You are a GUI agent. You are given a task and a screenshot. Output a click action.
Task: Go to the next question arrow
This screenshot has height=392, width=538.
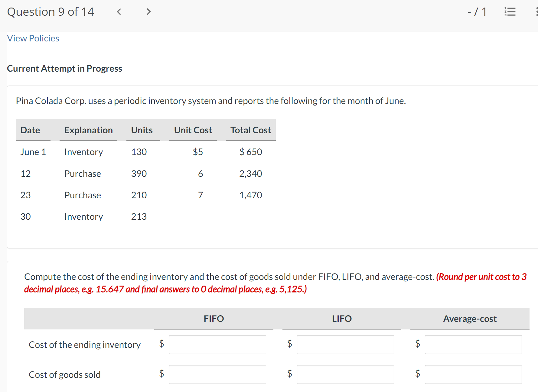[148, 12]
